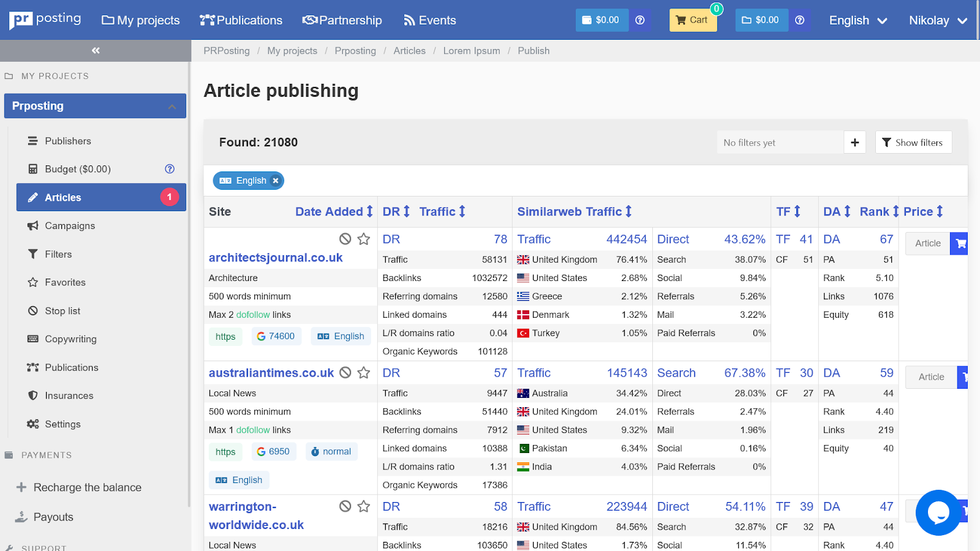Remove the English language filter tag

click(276, 181)
